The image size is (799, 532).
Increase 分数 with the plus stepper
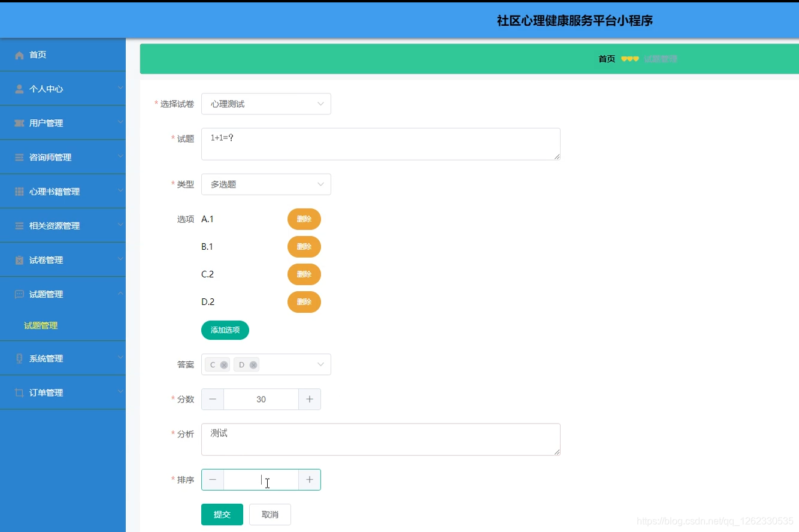click(309, 399)
